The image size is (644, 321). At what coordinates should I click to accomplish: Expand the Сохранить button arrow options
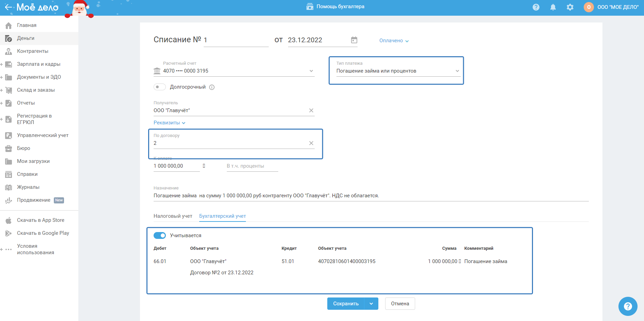[x=371, y=304]
